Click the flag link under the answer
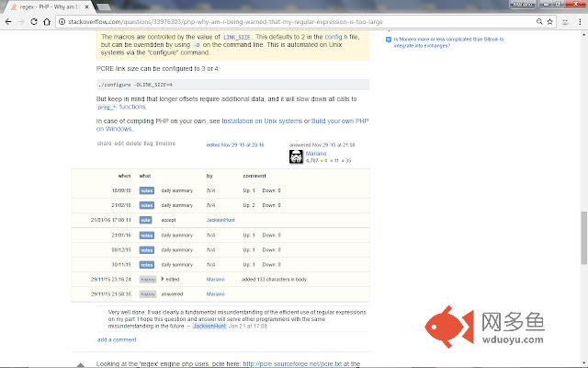The image size is (588, 368). [x=148, y=144]
